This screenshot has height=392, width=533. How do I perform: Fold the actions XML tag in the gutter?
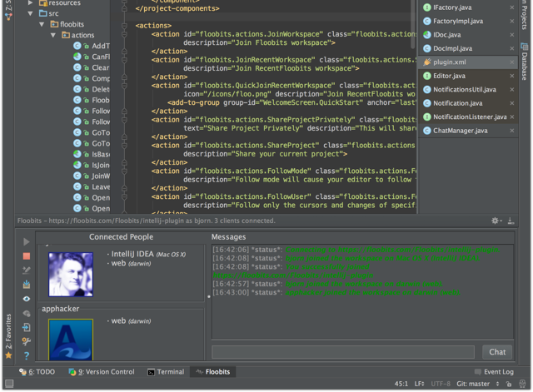[x=124, y=26]
